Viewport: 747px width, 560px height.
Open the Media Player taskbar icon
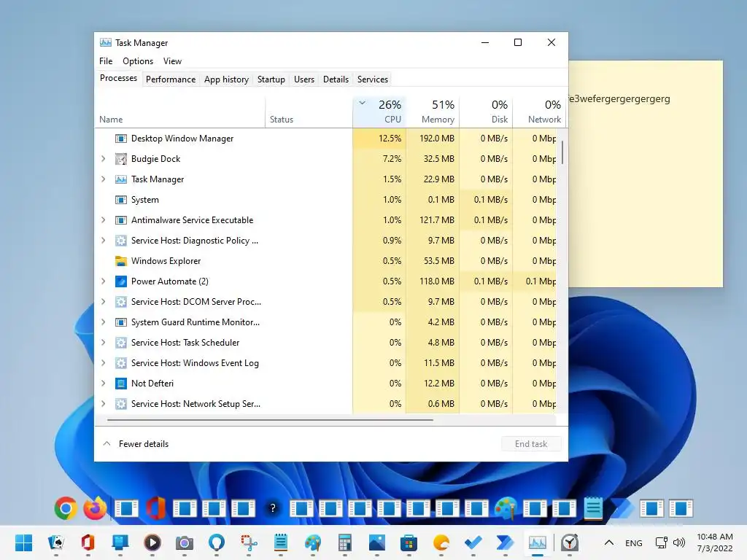[x=152, y=542]
